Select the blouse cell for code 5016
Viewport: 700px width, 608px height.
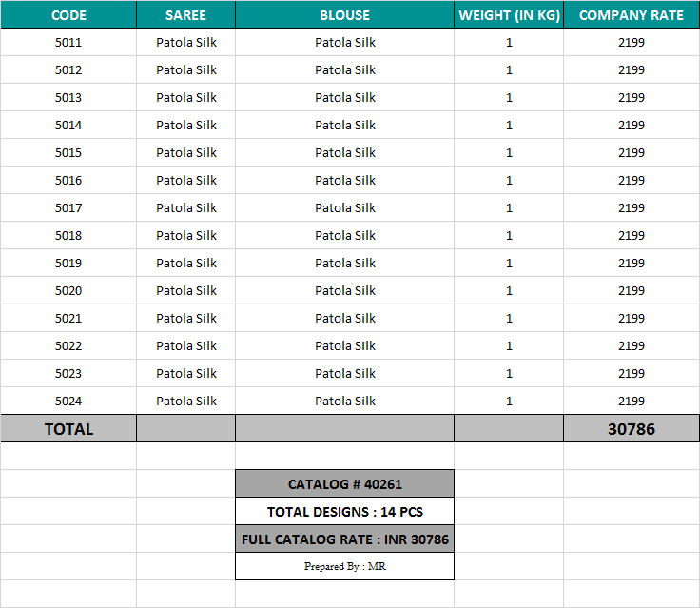point(345,181)
